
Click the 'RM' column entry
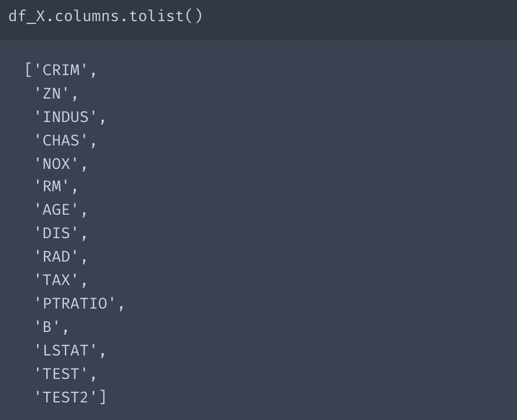[x=52, y=187]
